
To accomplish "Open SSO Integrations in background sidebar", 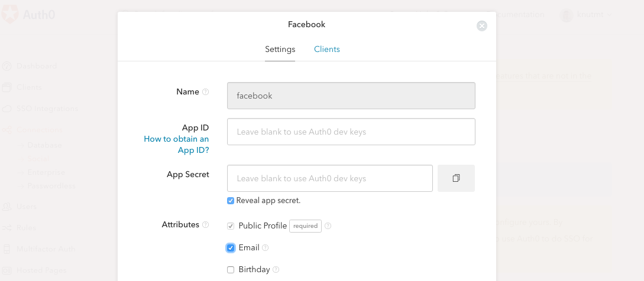I will [x=47, y=109].
